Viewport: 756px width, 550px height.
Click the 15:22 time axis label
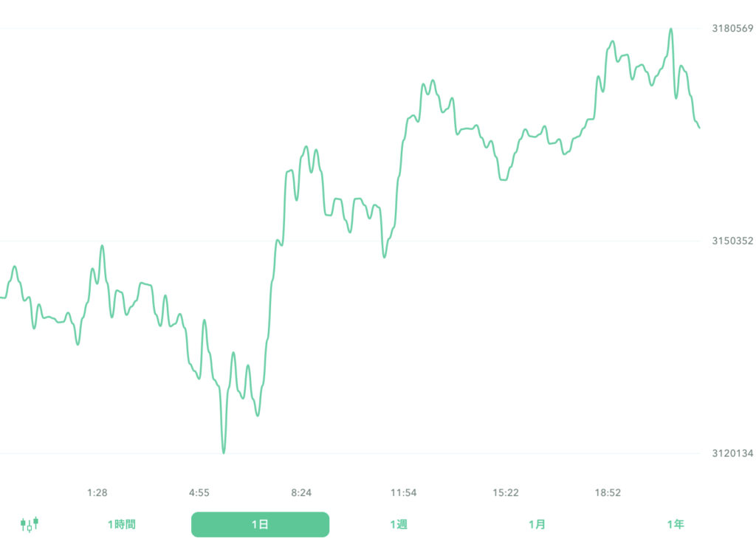(506, 493)
